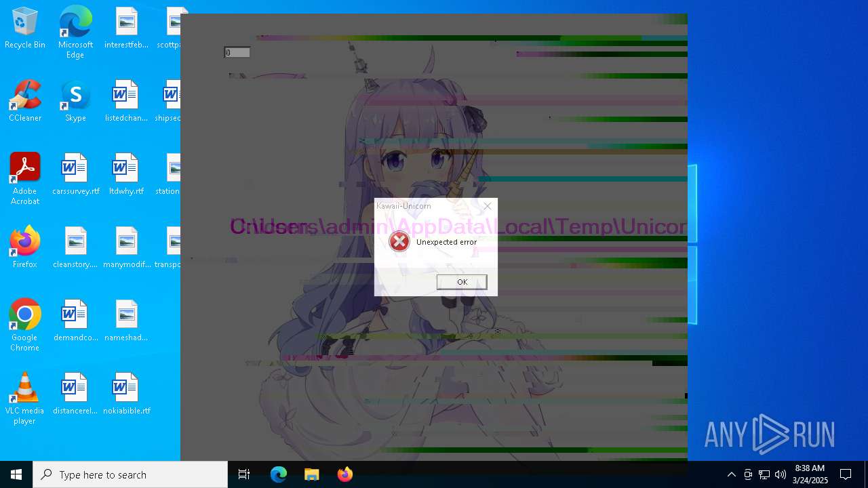Click the Unexpected error message text

(x=446, y=242)
